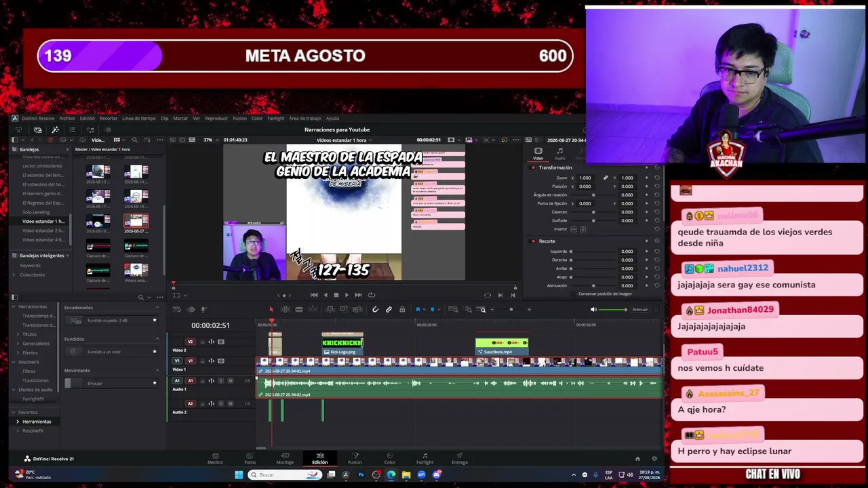Open the Audio tab in the Inspector
This screenshot has height=488, width=868.
(x=559, y=154)
